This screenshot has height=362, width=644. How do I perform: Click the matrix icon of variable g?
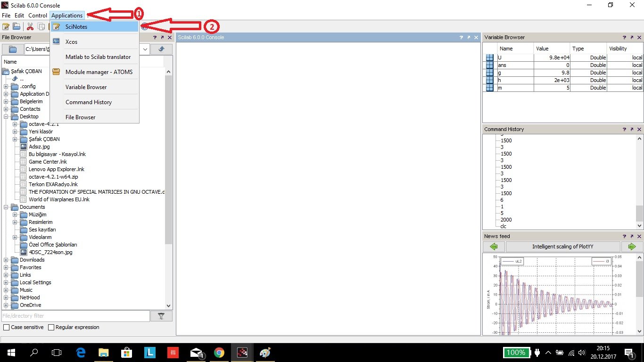490,73
